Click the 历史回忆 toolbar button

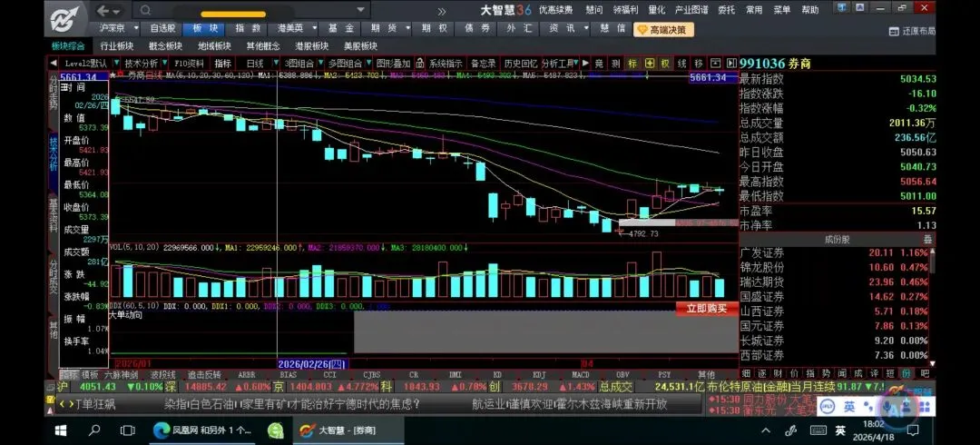(521, 64)
